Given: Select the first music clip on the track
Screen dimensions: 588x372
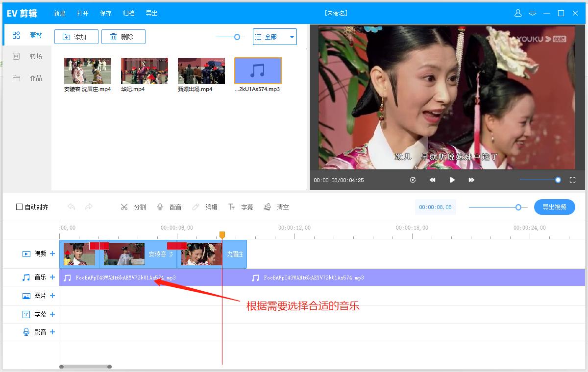Looking at the screenshot, I should click(153, 278).
